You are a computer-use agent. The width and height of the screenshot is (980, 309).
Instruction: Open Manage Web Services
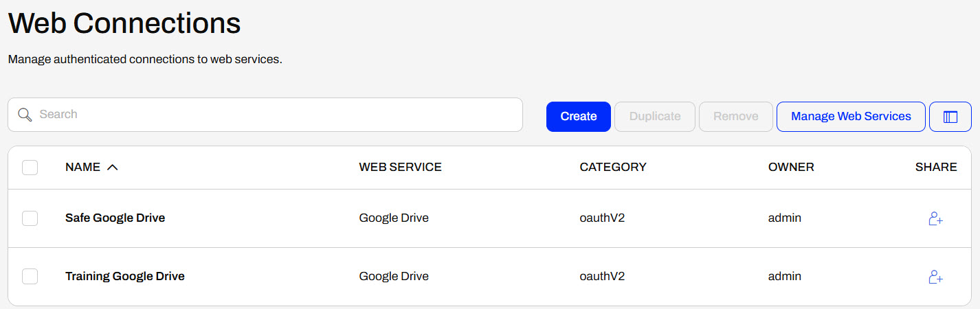(851, 117)
